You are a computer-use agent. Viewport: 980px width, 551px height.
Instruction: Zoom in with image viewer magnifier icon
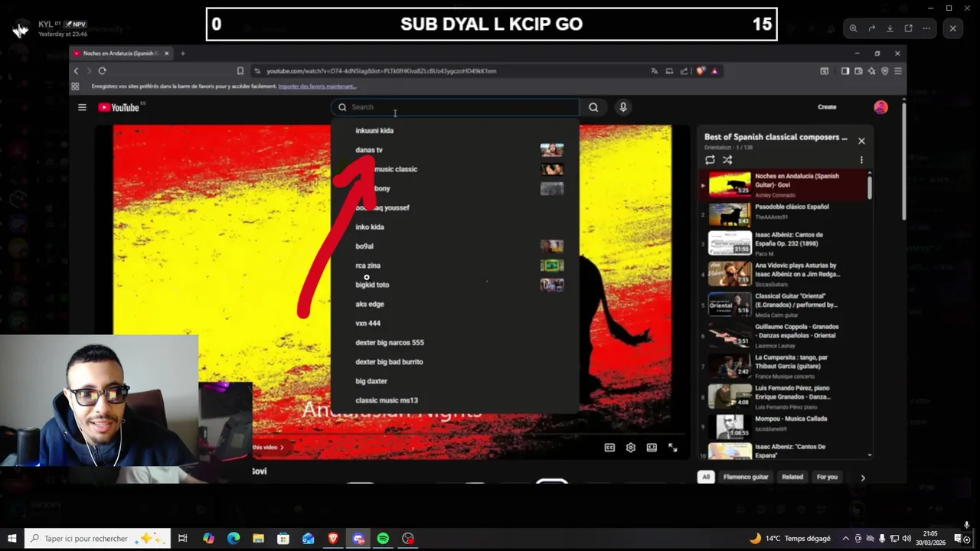(853, 28)
